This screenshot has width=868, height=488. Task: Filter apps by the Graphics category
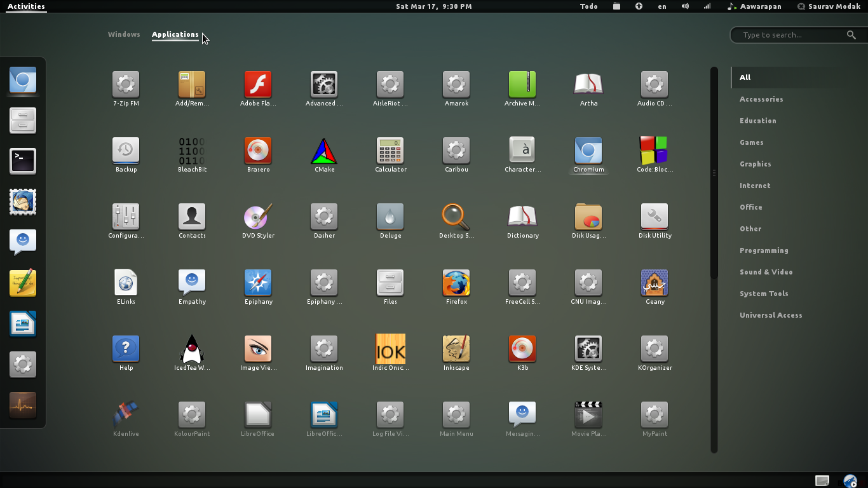pyautogui.click(x=755, y=163)
